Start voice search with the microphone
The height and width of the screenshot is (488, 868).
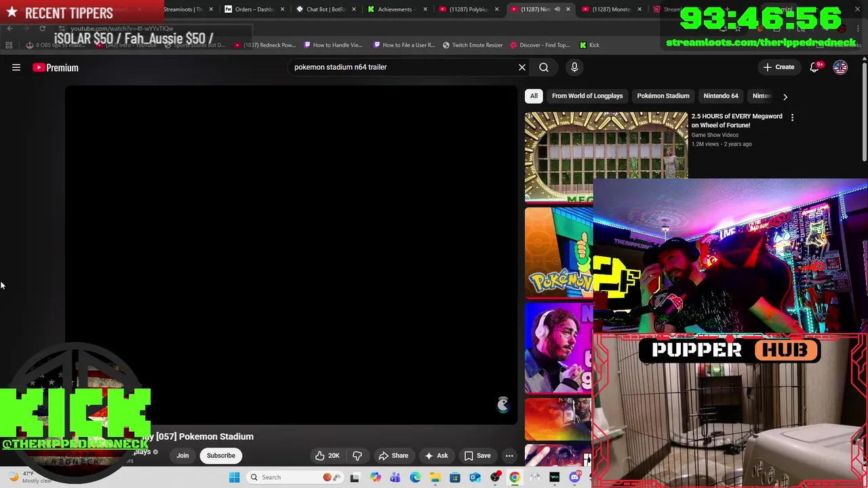pos(574,67)
